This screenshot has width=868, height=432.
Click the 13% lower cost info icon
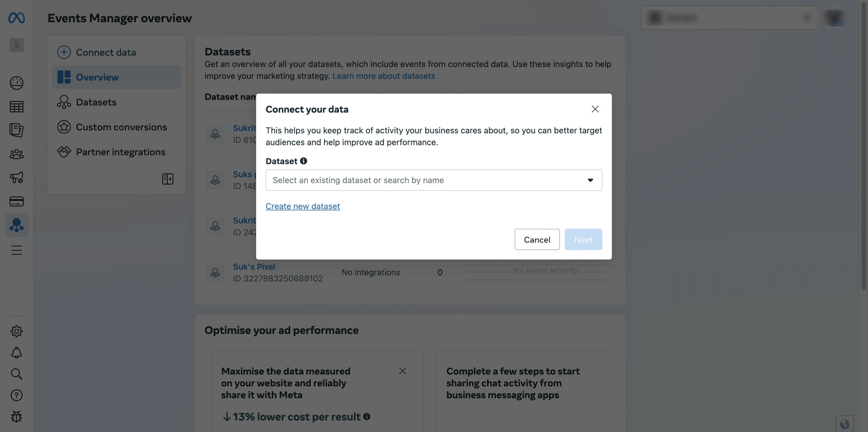pyautogui.click(x=367, y=417)
